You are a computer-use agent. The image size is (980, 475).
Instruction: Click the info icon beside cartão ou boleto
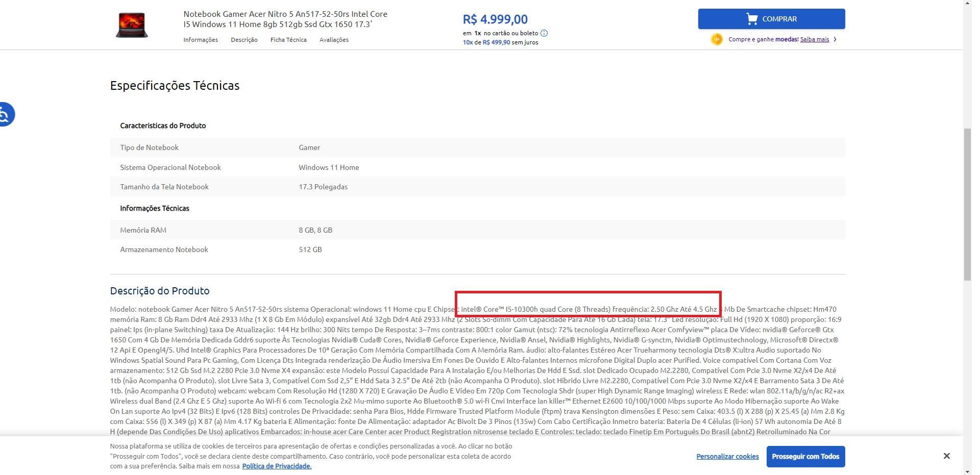click(544, 33)
